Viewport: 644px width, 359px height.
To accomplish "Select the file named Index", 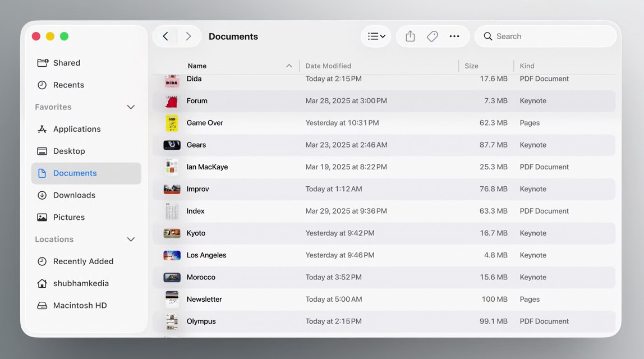I will (x=195, y=211).
